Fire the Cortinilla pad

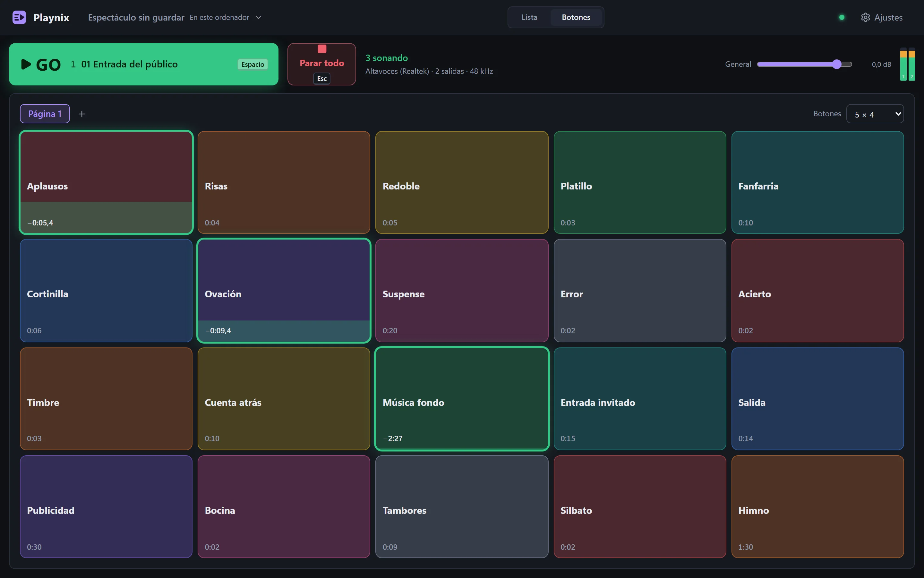tap(106, 291)
